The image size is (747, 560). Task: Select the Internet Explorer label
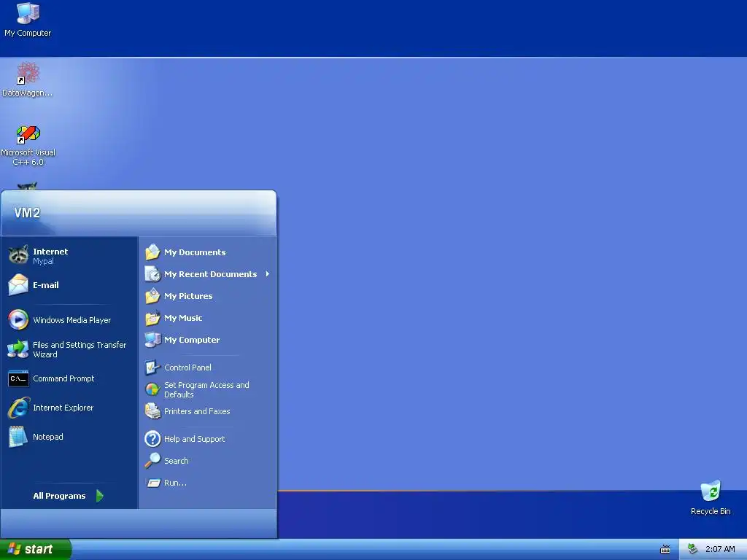tap(63, 408)
